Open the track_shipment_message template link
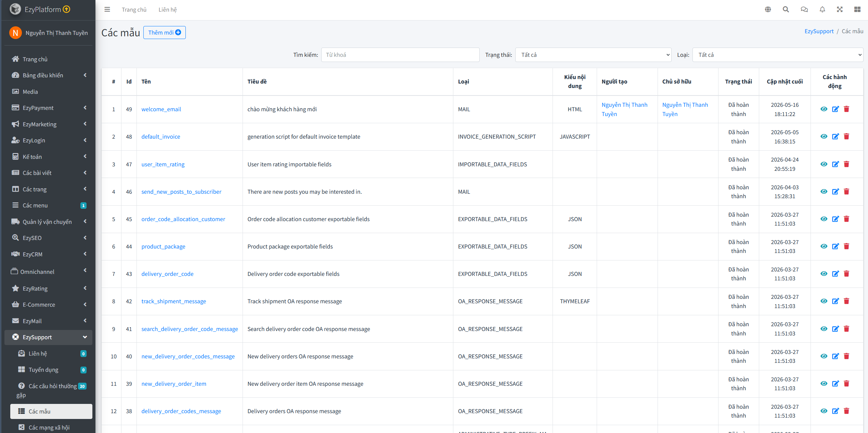The image size is (868, 433). pos(174,301)
